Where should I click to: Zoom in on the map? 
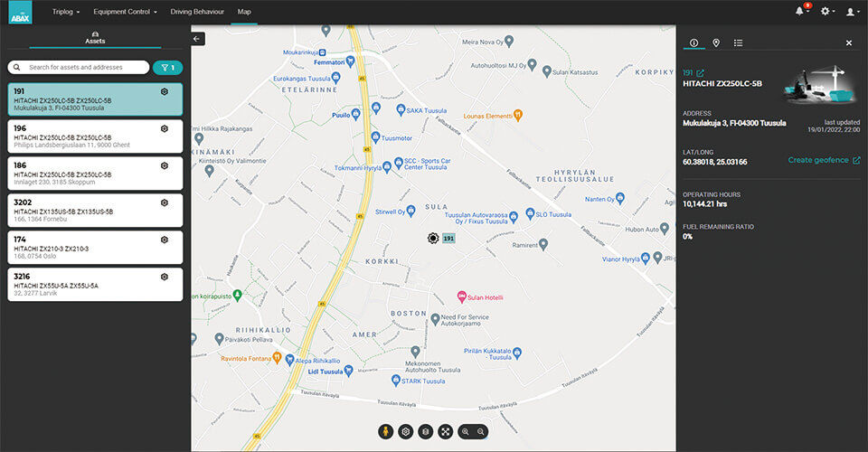466,431
